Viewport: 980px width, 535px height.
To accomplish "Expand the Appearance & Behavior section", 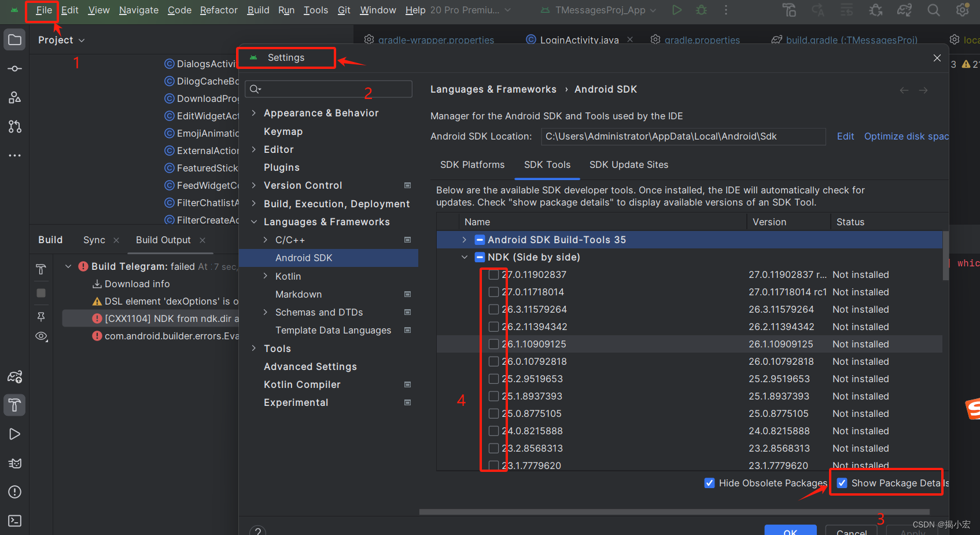I will point(255,112).
